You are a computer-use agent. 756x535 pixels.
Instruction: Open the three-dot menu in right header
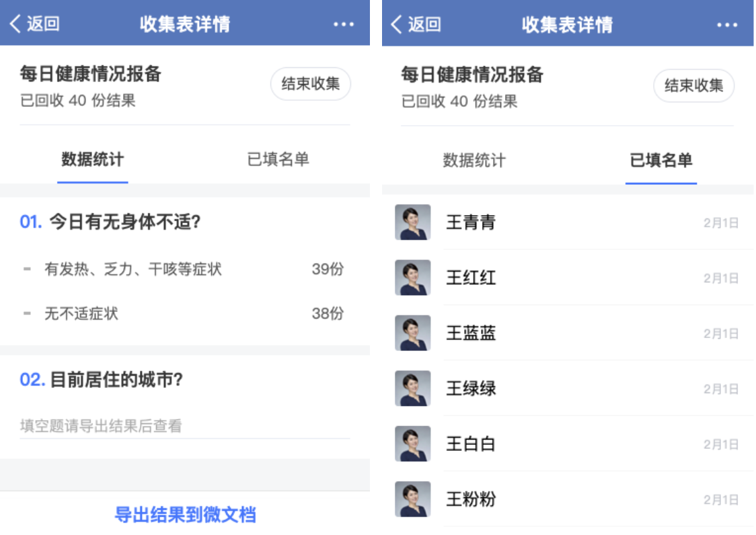(727, 25)
